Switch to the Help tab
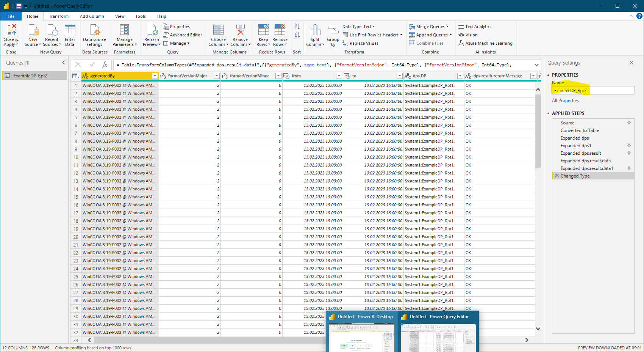Viewport: 644px width, 352px height. 162,16
